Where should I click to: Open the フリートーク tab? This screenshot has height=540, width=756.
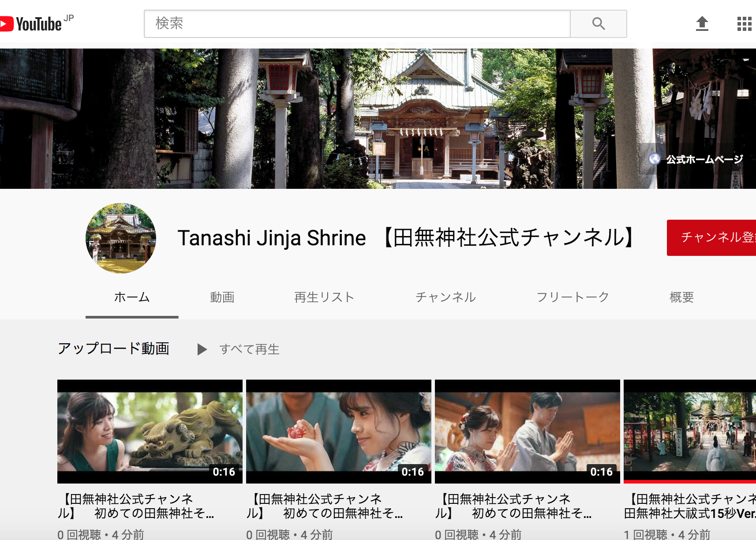(x=573, y=297)
